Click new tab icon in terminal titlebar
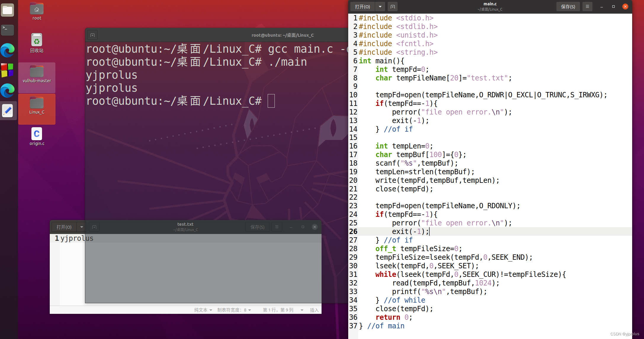 point(92,35)
